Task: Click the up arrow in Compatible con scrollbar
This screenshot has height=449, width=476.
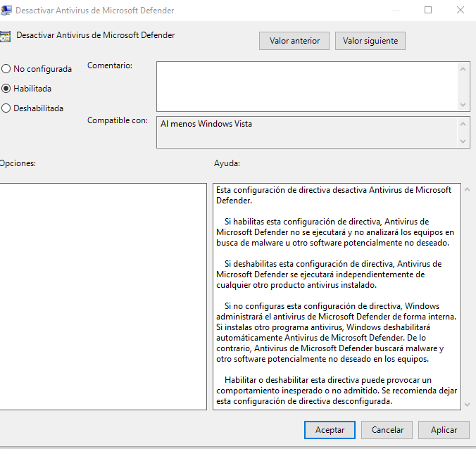Action: 463,124
